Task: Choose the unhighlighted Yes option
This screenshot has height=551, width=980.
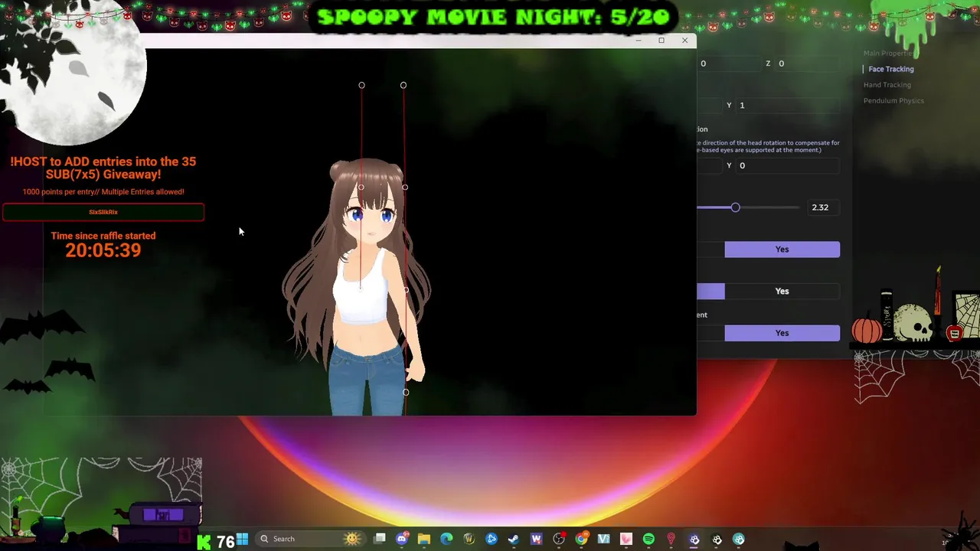Action: click(x=782, y=291)
